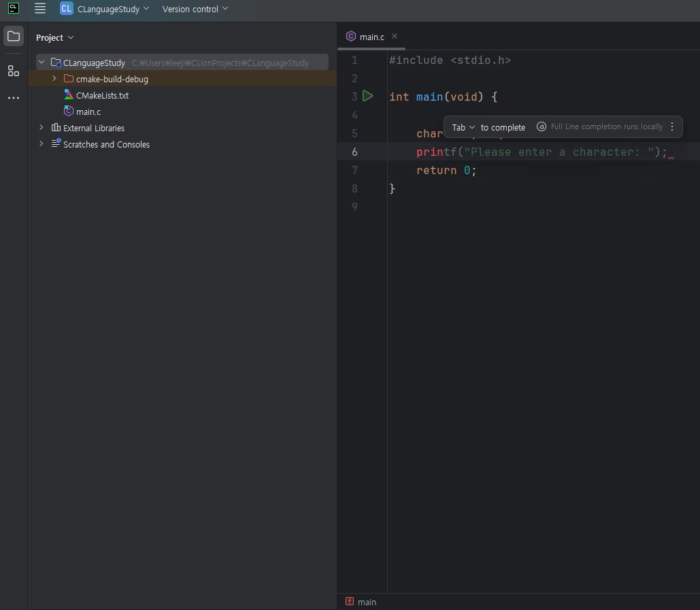Expand the External Libraries node
Viewport: 700px width, 610px height.
[x=41, y=128]
